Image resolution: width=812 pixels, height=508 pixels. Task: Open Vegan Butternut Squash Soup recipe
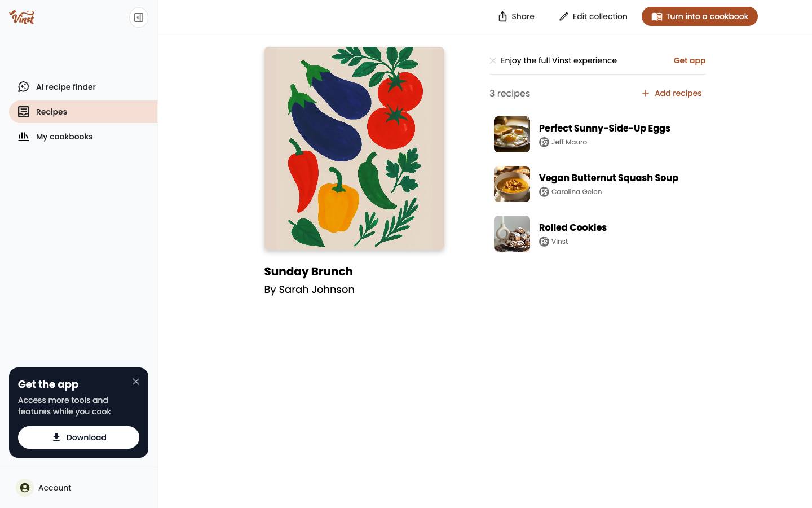tap(608, 178)
